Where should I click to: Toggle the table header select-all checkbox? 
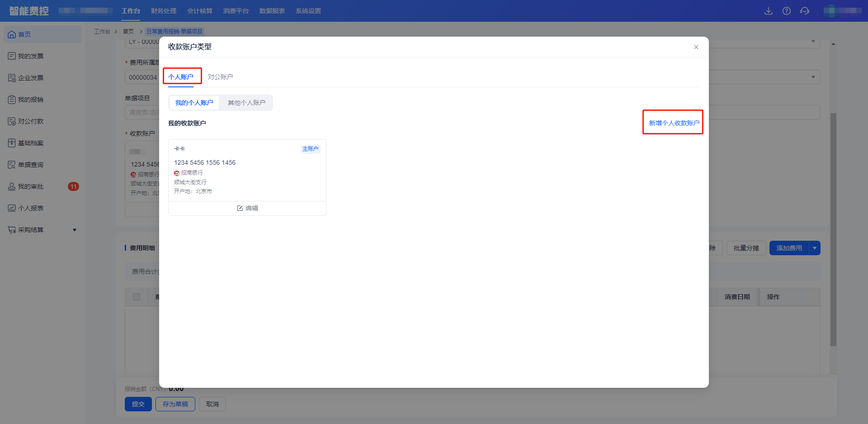pyautogui.click(x=137, y=297)
